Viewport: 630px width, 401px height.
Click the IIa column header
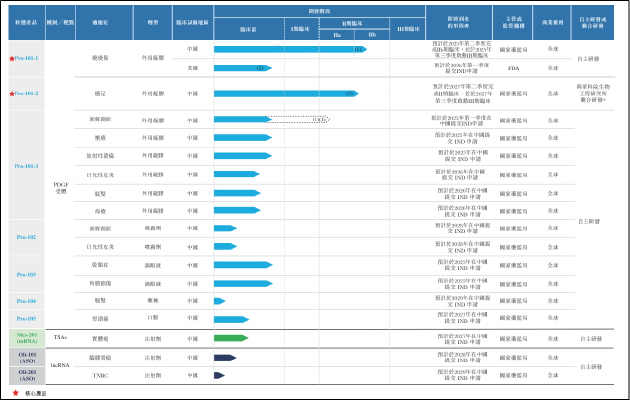[337, 35]
